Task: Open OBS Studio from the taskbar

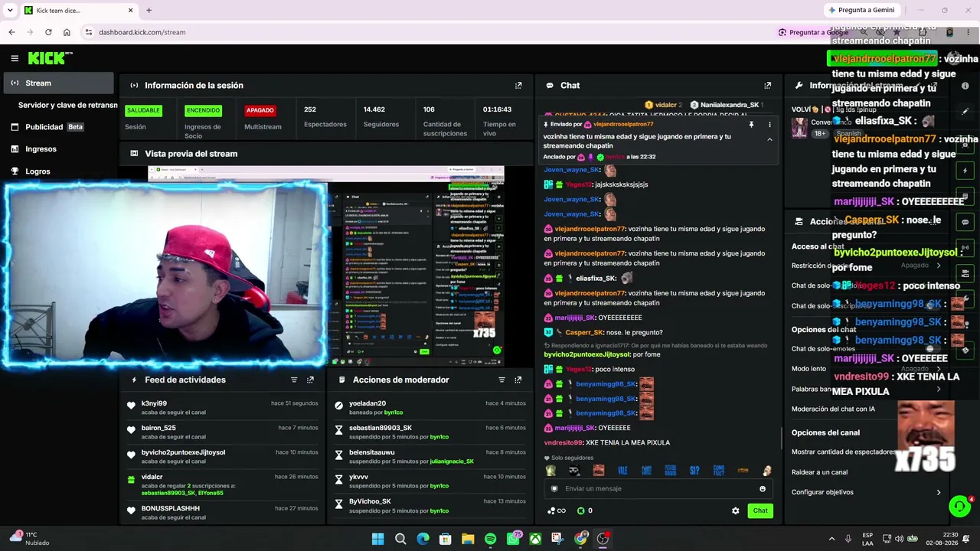Action: 603,539
